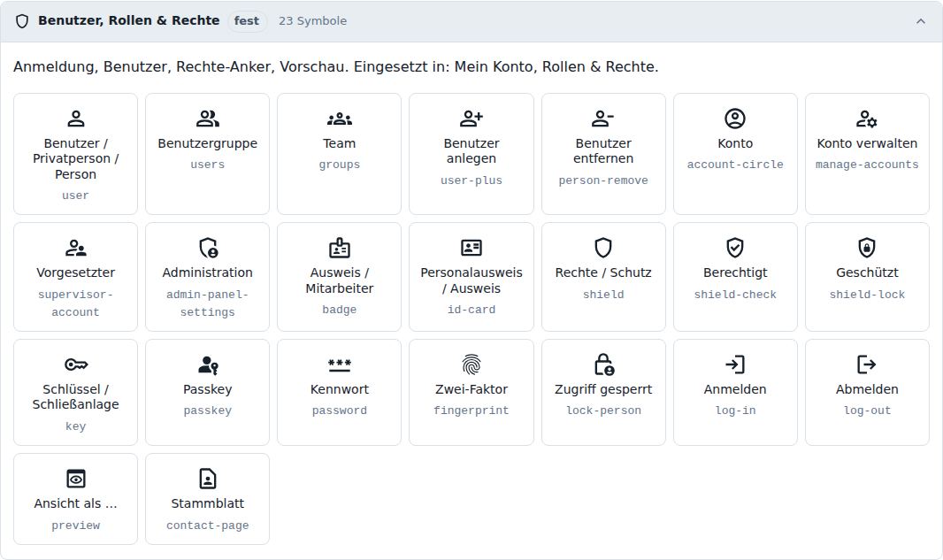Click the 'Benutzer, Rollen & Rechte' heading
This screenshot has height=560, width=943.
coord(128,20)
